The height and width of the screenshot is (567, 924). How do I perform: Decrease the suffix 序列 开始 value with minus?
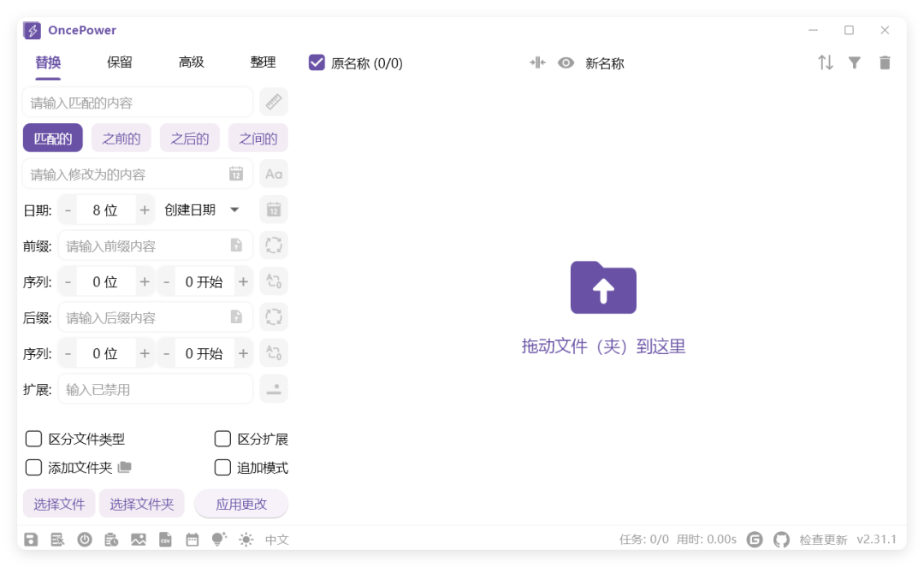167,354
